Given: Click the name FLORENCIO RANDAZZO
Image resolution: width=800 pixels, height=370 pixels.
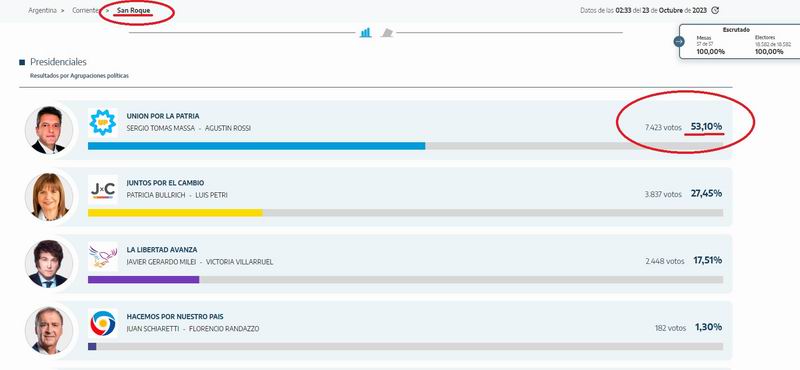Looking at the screenshot, I should (224, 329).
